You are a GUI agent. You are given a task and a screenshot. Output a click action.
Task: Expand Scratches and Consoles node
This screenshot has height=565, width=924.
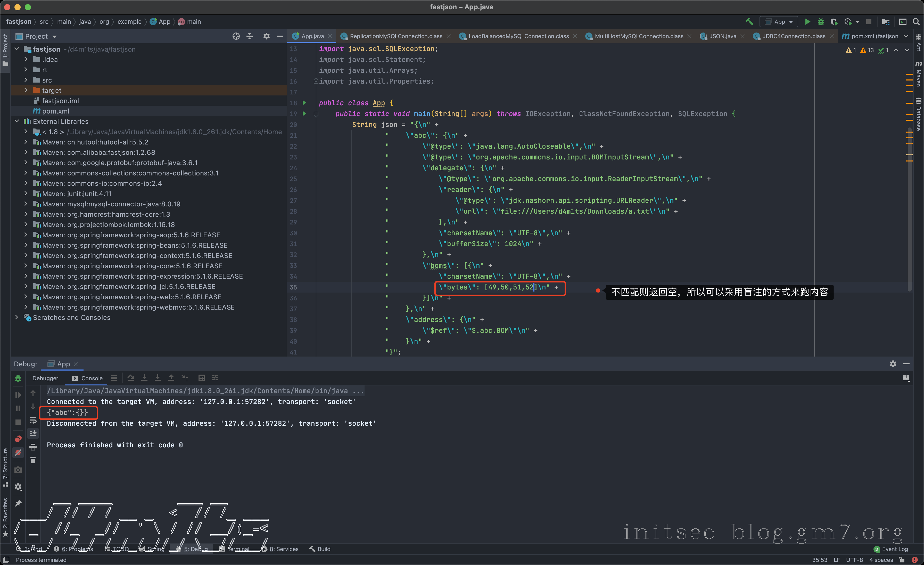click(17, 317)
